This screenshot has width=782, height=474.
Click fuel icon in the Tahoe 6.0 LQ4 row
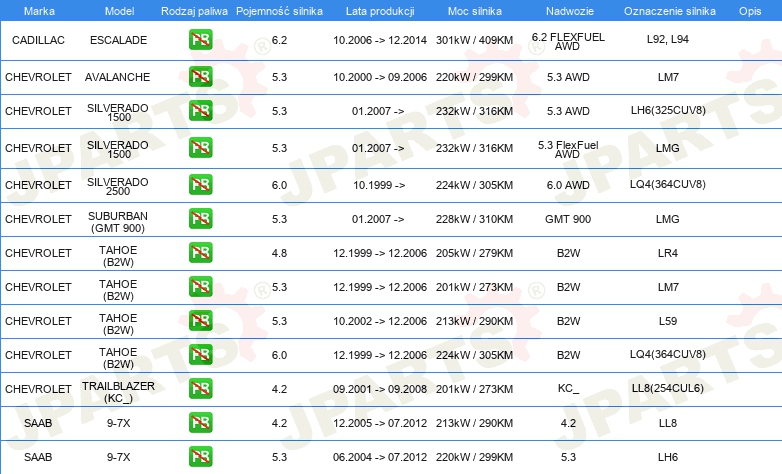coord(200,354)
